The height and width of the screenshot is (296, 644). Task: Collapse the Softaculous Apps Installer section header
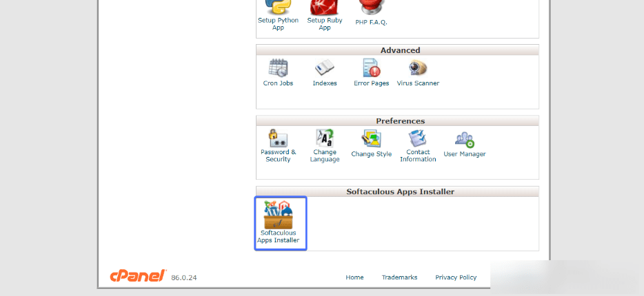coord(398,191)
